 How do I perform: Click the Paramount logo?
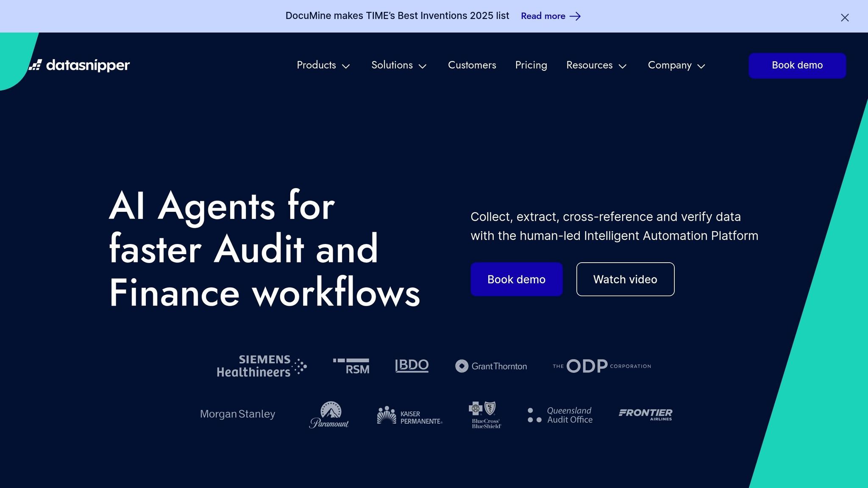[x=329, y=415]
